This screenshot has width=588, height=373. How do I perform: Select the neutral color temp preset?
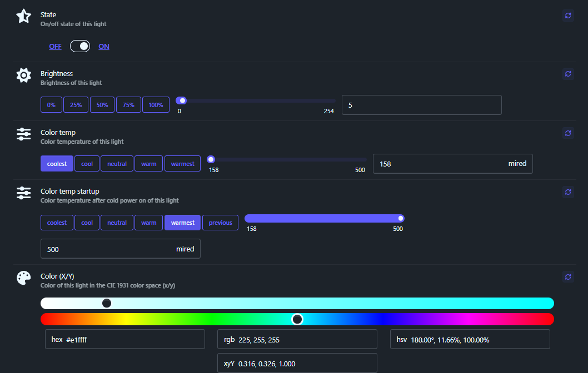pos(117,163)
